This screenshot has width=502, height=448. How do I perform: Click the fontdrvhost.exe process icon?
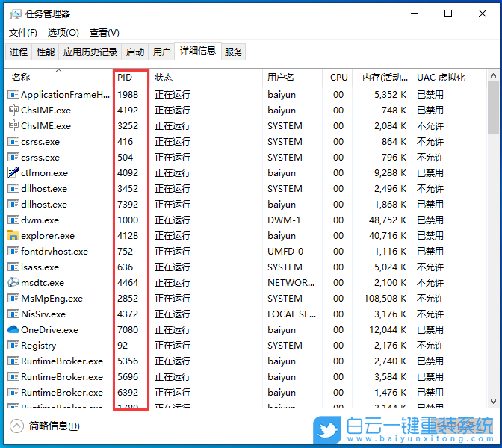tap(13, 251)
